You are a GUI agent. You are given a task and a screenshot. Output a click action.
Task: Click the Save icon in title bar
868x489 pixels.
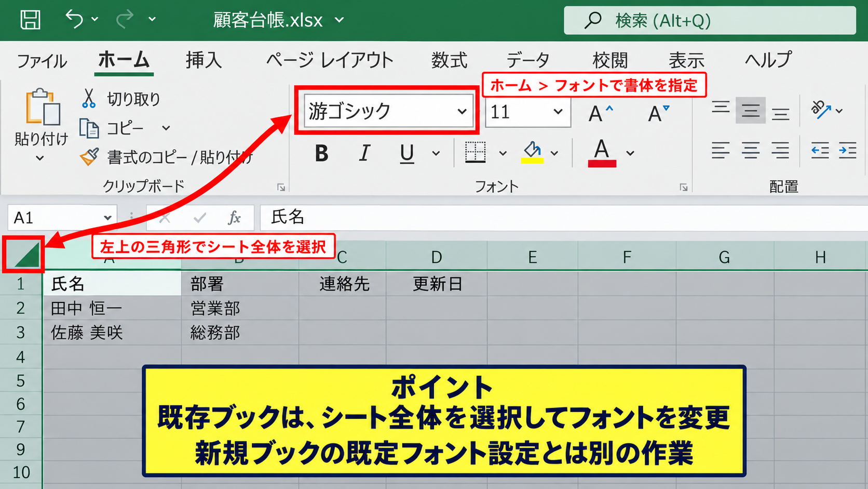click(x=30, y=20)
